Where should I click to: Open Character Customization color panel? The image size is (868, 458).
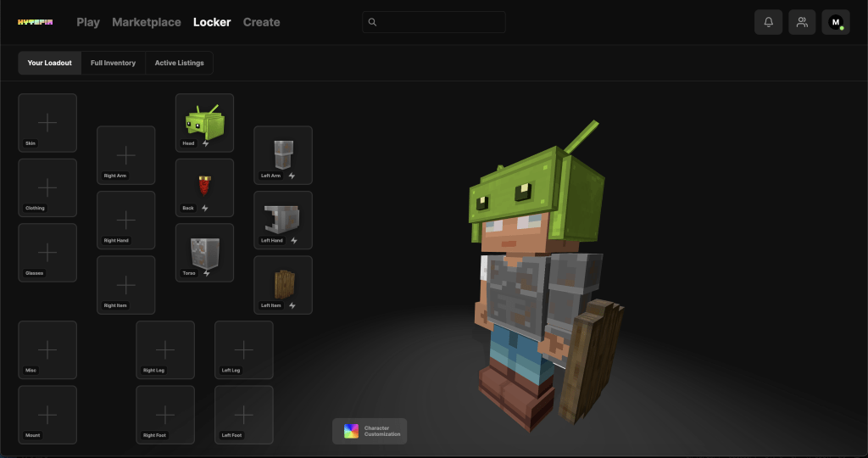[x=370, y=431]
